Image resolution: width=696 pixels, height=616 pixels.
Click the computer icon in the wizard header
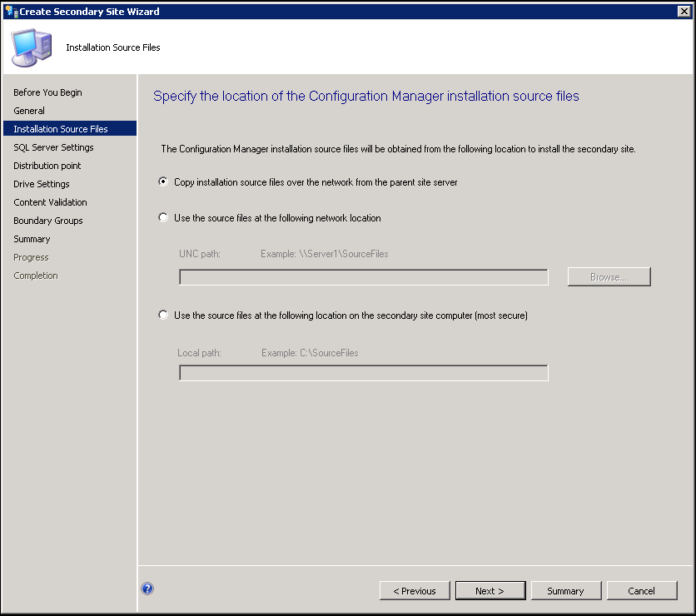pos(32,47)
